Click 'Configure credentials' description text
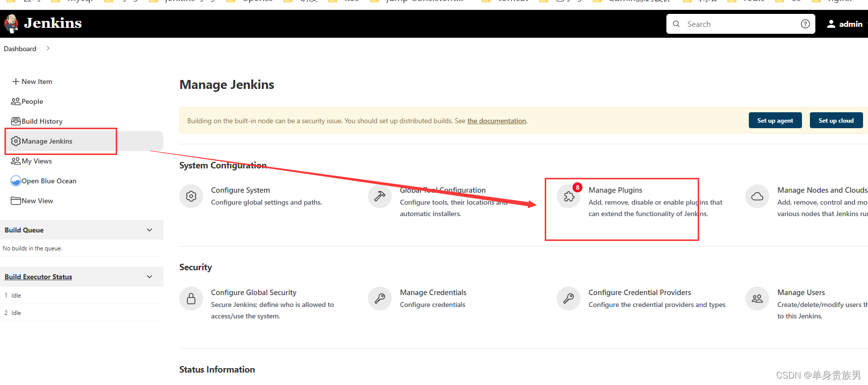Viewport: 868px width, 385px height. coord(433,305)
